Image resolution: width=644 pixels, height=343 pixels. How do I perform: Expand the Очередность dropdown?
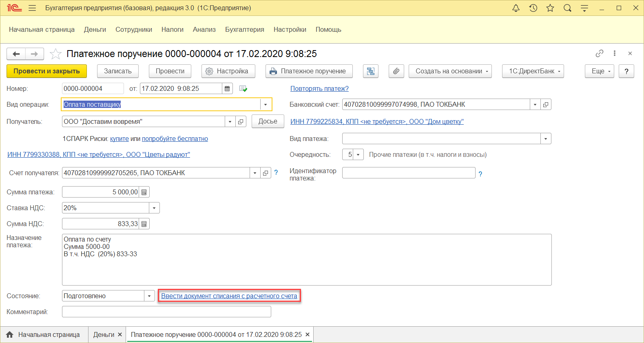point(358,154)
